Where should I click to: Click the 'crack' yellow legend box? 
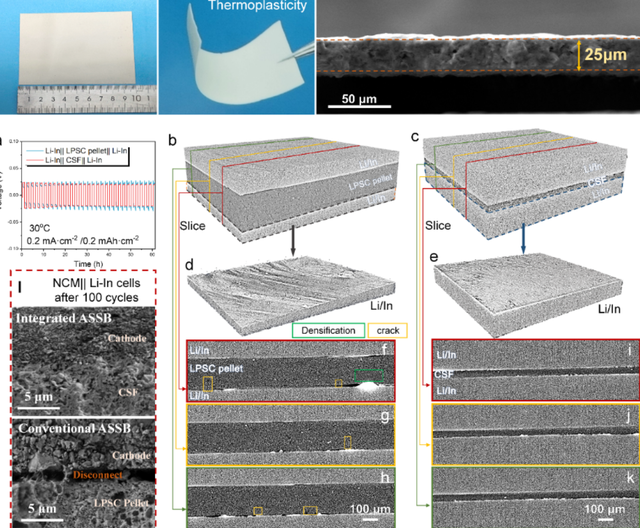click(x=388, y=331)
